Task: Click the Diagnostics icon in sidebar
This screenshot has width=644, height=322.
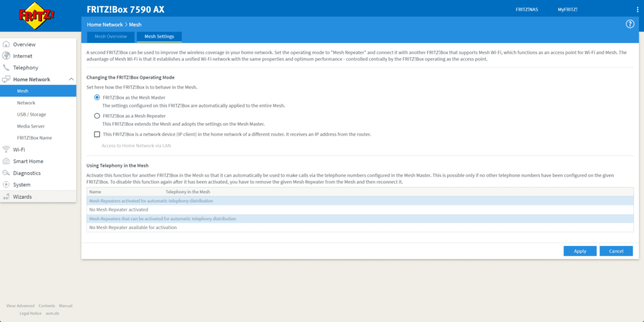Action: click(6, 173)
